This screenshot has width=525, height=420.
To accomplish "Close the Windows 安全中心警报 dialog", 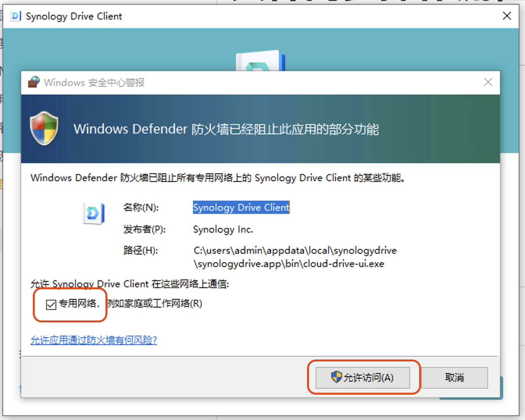I will (x=488, y=82).
